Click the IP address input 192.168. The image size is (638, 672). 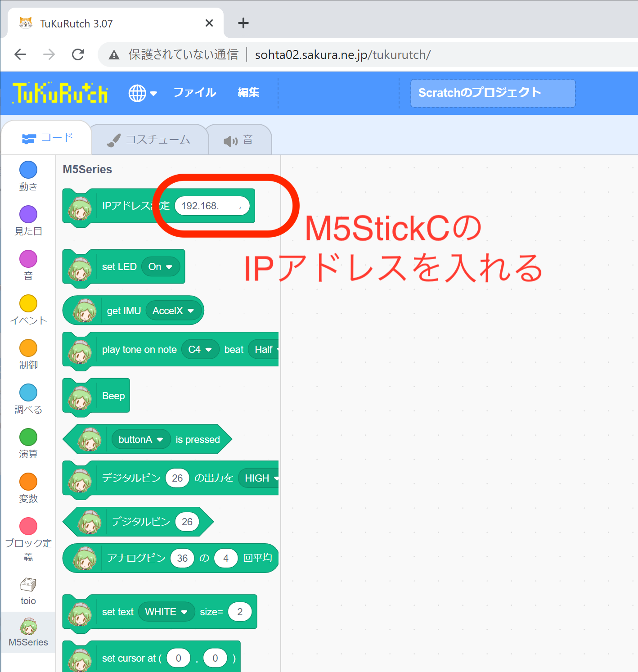click(212, 206)
